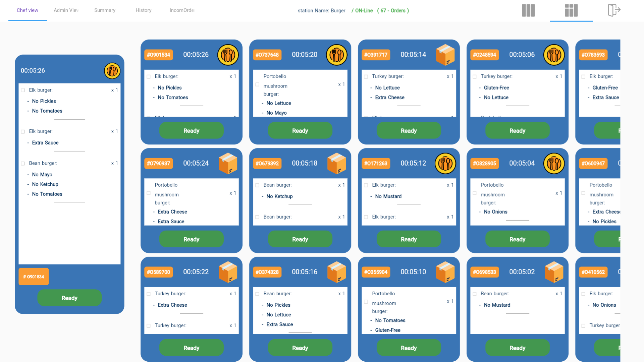Click Ready button on left panel order
The image size is (644, 362).
70,298
